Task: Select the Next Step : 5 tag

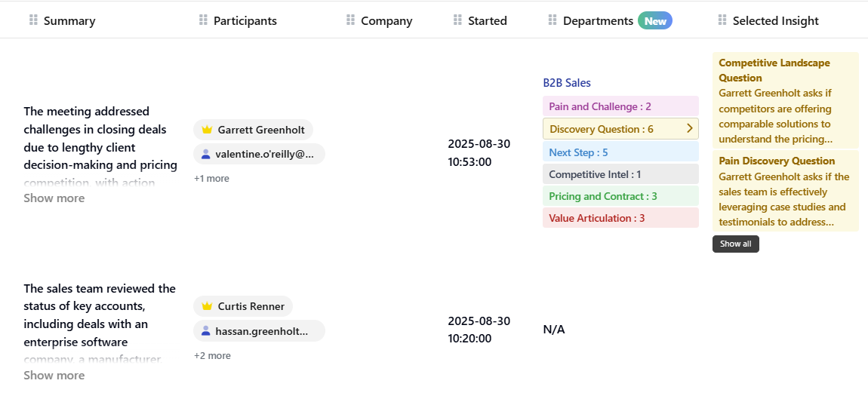Action: coord(578,152)
